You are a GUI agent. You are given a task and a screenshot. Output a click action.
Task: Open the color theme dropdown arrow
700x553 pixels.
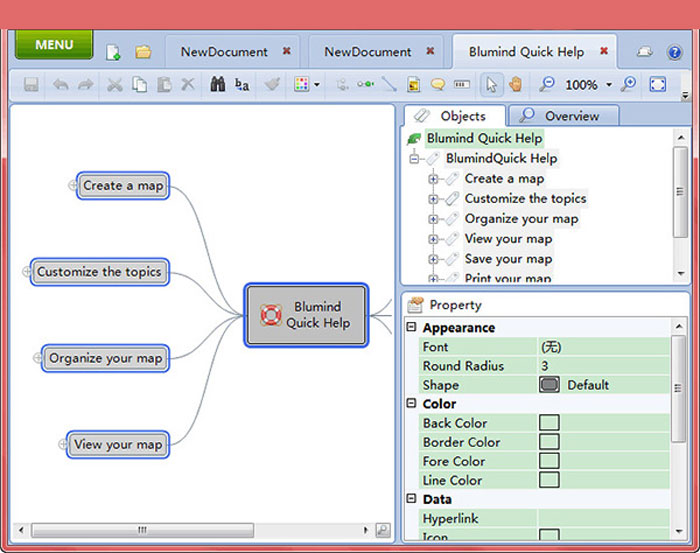coord(317,84)
